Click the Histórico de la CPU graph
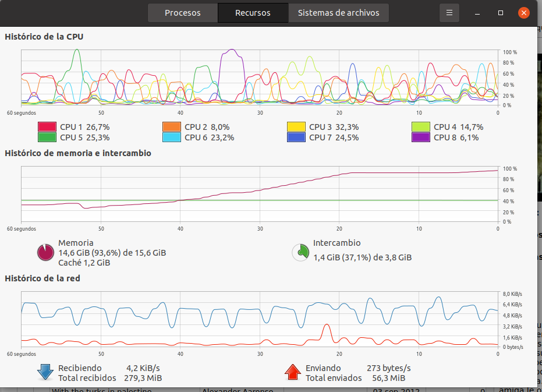 point(260,77)
